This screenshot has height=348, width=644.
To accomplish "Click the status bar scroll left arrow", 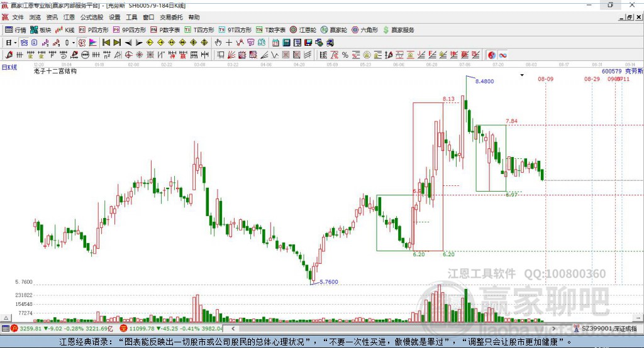I will [x=233, y=329].
